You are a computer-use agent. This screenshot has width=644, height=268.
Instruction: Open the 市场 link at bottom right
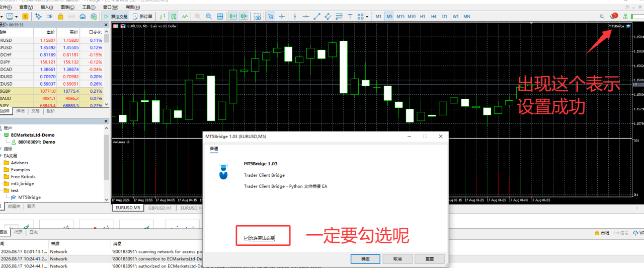click(x=602, y=233)
